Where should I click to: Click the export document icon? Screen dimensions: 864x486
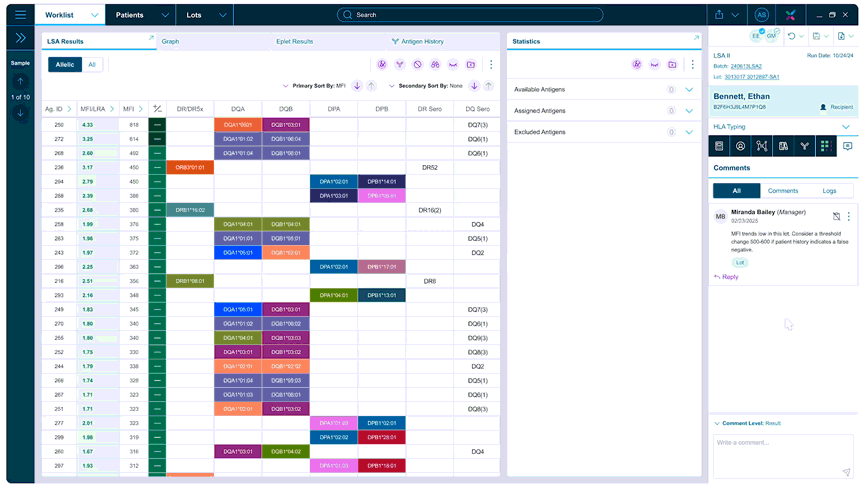(x=841, y=36)
